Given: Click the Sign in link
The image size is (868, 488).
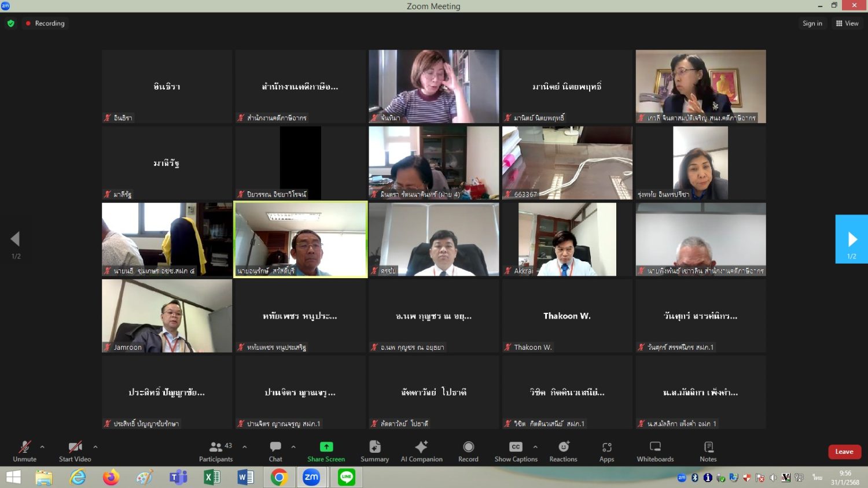Looking at the screenshot, I should pos(812,23).
